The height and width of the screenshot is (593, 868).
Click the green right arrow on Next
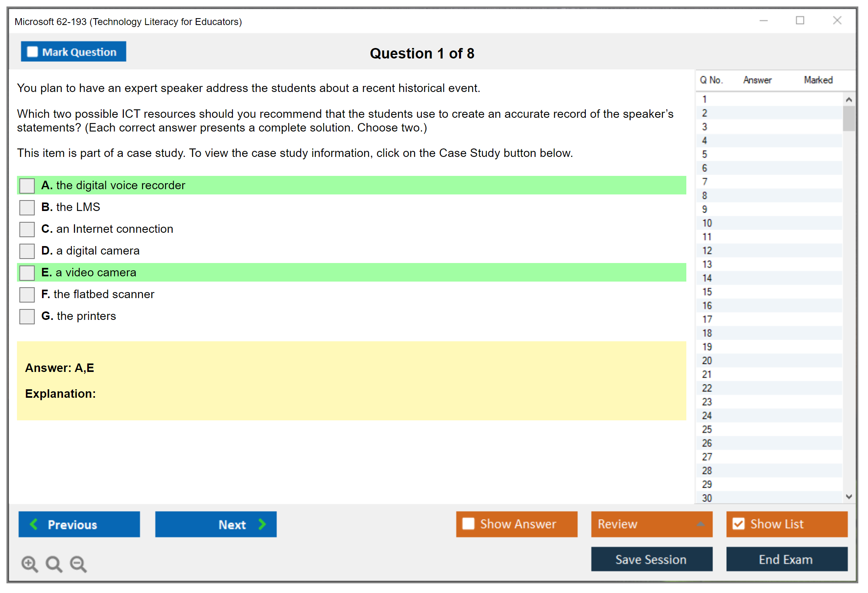262,524
